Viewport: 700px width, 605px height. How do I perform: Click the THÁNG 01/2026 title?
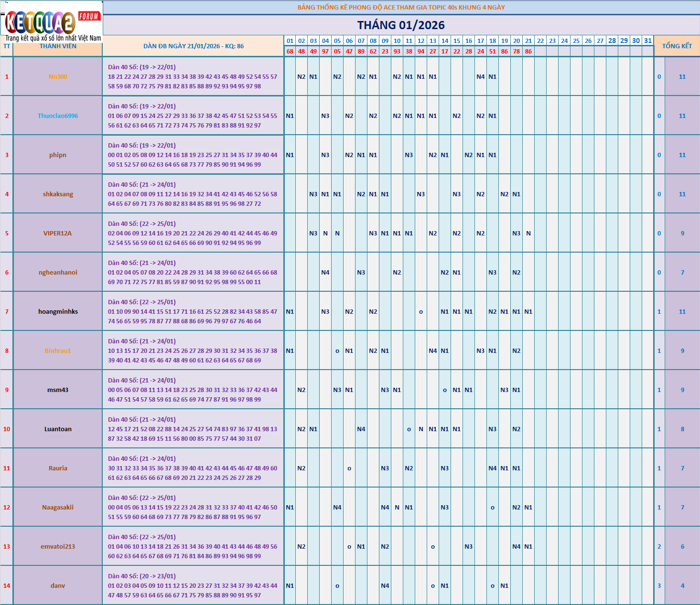401,25
